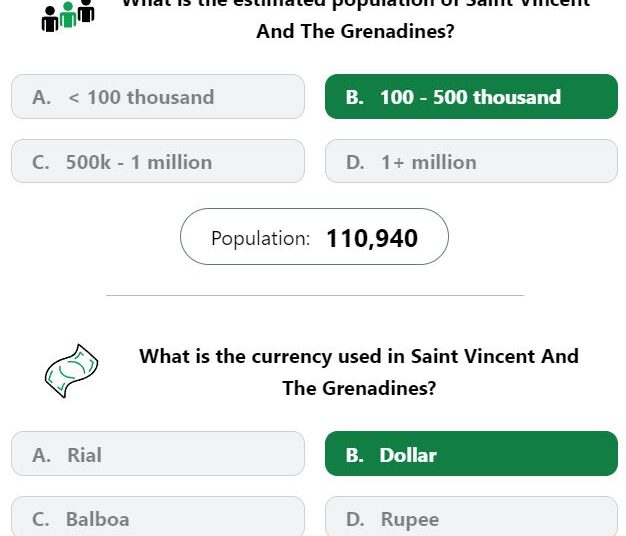The height and width of the screenshot is (536, 626).
Task: Click the population question heading text
Action: pyautogui.click(x=355, y=18)
